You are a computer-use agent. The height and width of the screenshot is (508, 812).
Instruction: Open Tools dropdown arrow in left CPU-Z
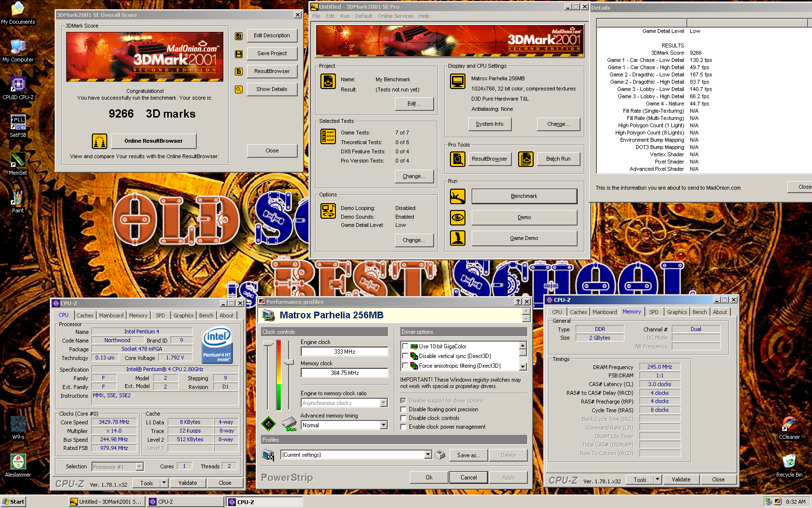point(164,483)
